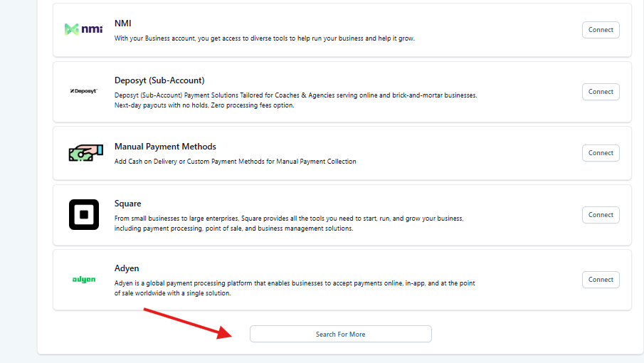
Task: Click the Deposyt logo icon
Action: click(x=84, y=92)
